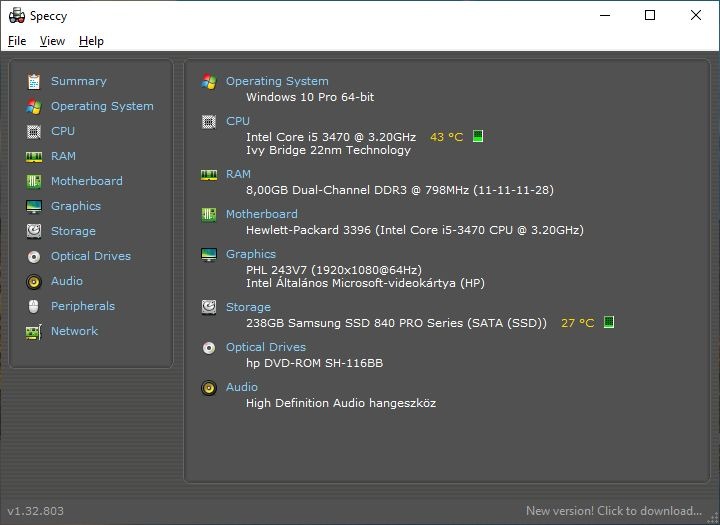Click the CPU chip icon in the main panel
The width and height of the screenshot is (720, 525).
209,122
